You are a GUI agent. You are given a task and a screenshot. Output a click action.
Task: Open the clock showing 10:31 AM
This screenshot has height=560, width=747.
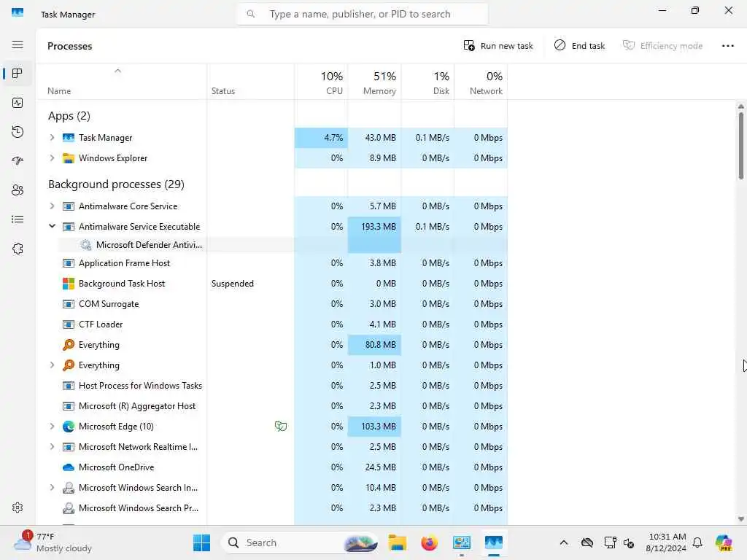(x=667, y=542)
